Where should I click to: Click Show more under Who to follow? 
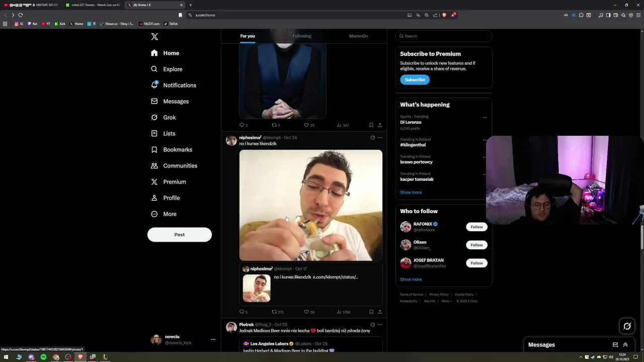411,279
